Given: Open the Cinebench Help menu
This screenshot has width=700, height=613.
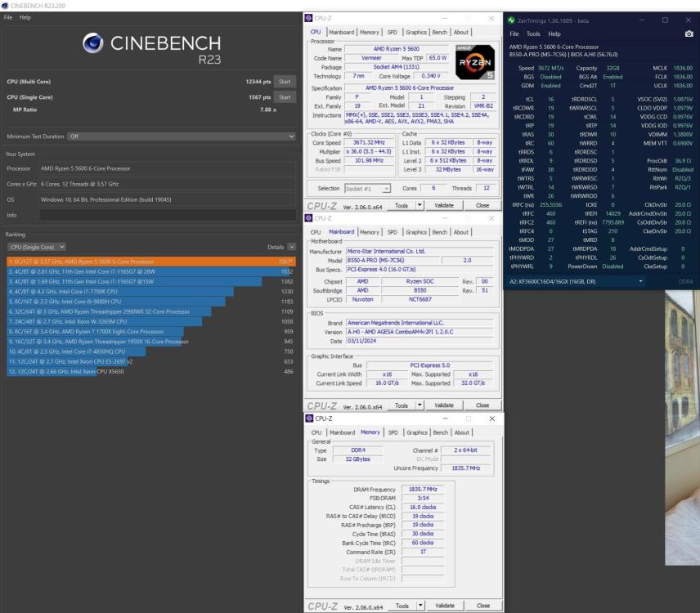Looking at the screenshot, I should point(25,17).
